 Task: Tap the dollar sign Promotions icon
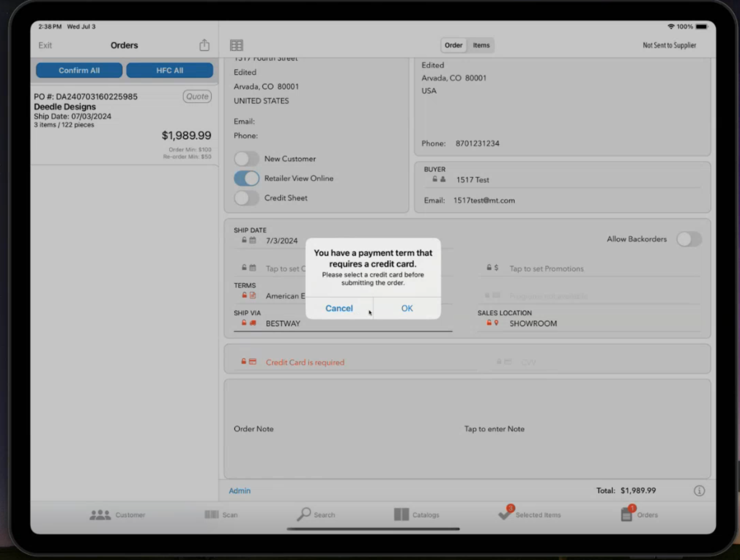pos(496,268)
